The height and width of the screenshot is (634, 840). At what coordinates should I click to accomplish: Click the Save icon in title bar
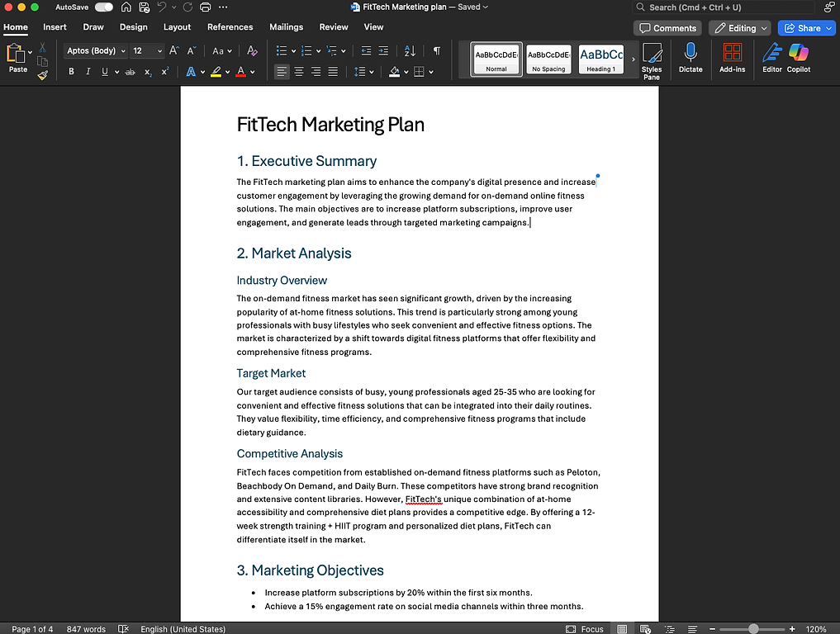tap(144, 7)
